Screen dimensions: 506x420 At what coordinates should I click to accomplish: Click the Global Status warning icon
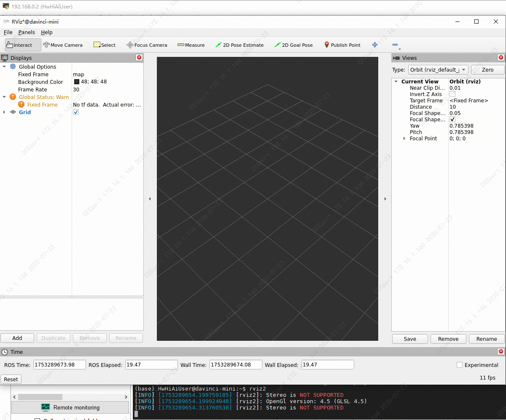click(13, 97)
